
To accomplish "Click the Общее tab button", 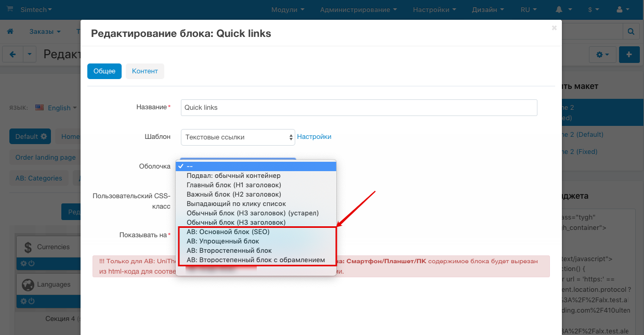I will (104, 71).
